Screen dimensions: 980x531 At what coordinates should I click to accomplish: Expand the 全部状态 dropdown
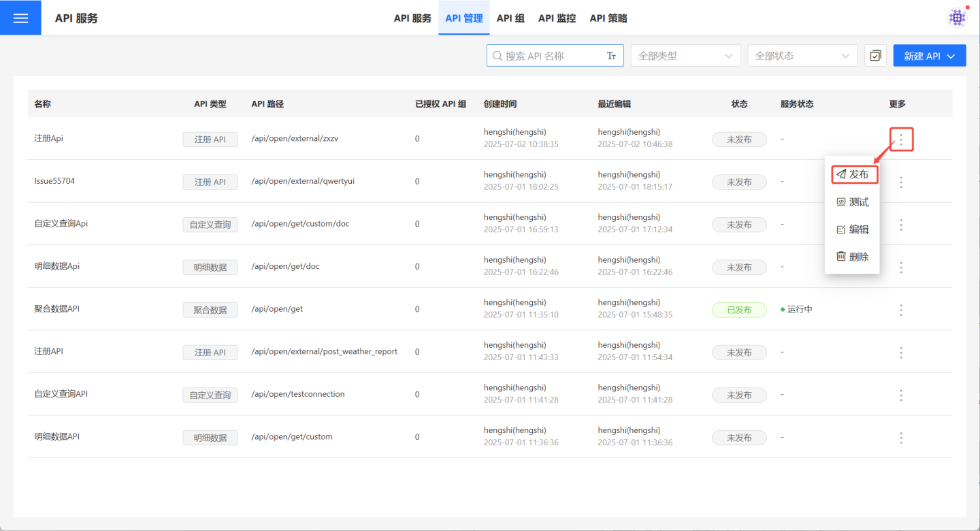(x=802, y=56)
